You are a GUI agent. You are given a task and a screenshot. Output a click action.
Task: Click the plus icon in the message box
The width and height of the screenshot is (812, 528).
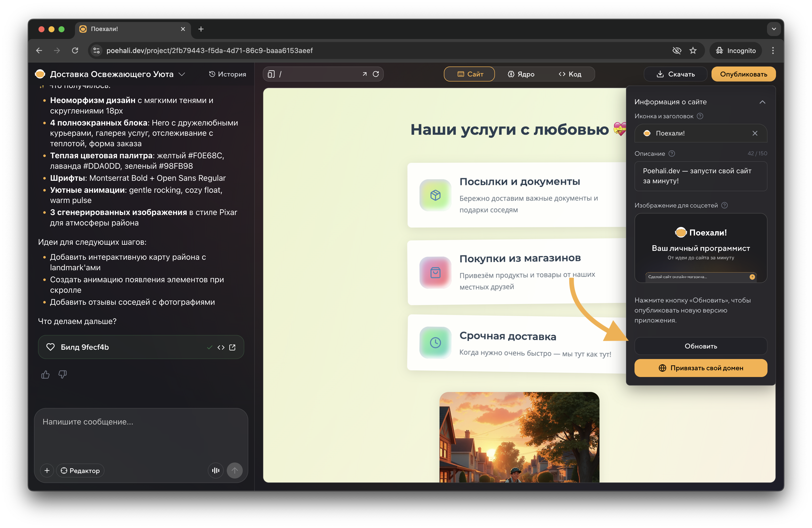pos(47,470)
